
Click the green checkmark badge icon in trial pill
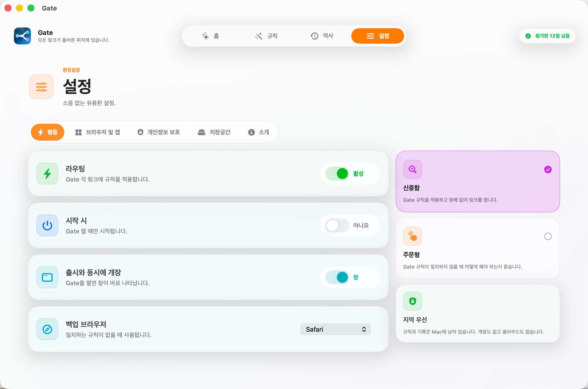[x=528, y=36]
